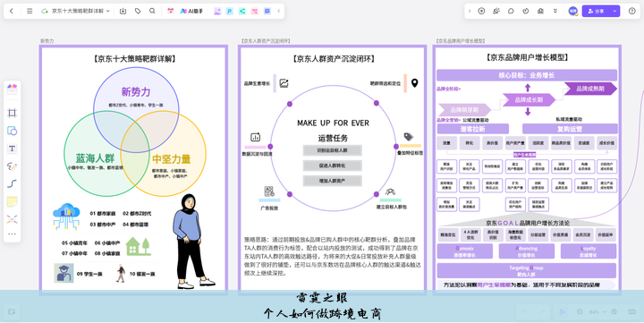Click the purple 分享 share button
Viewport: 644px width, 323px height.
point(597,11)
